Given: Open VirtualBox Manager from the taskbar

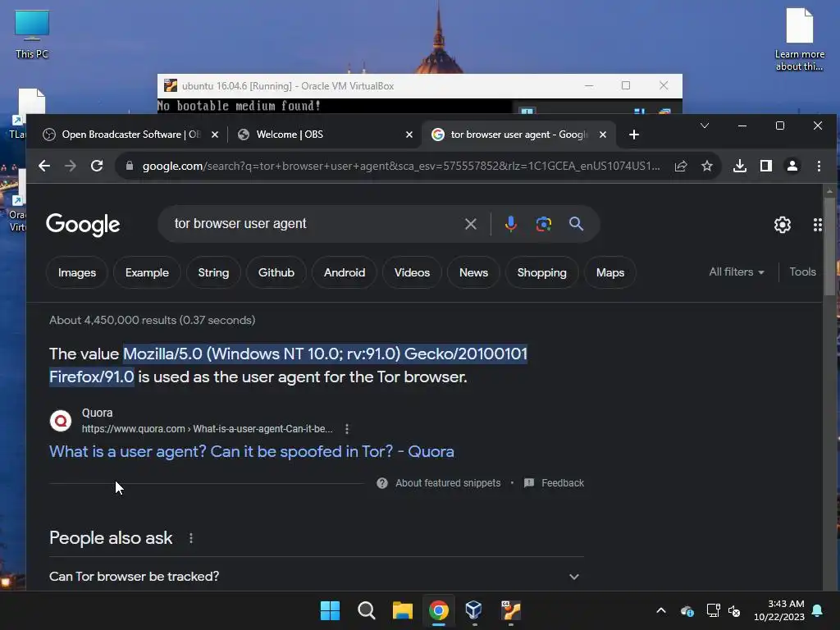Looking at the screenshot, I should point(474,610).
